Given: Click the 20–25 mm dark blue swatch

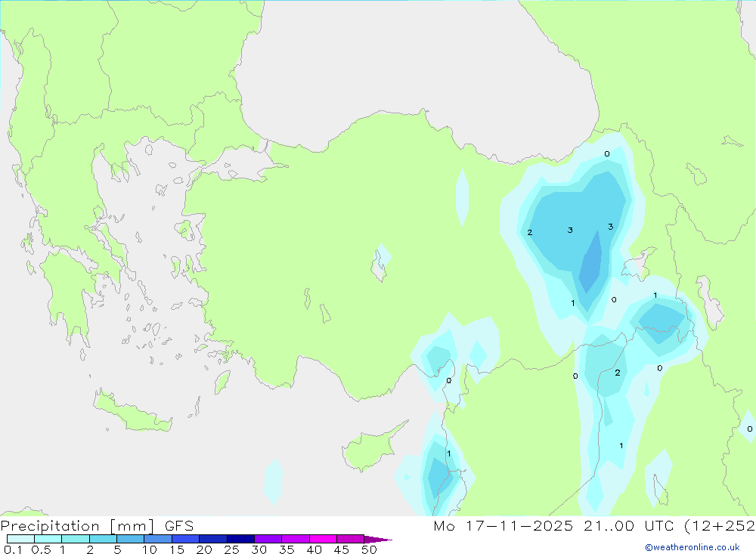Looking at the screenshot, I should [212, 539].
